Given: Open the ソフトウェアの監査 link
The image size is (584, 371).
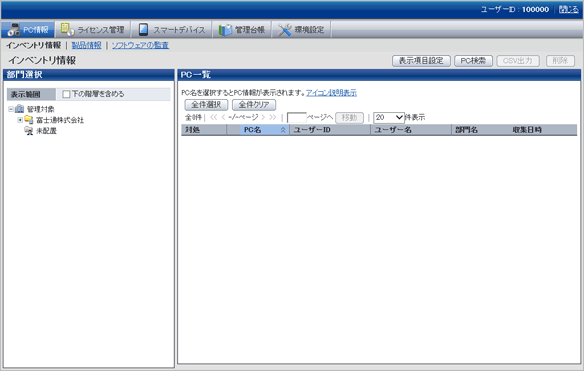Looking at the screenshot, I should [140, 45].
